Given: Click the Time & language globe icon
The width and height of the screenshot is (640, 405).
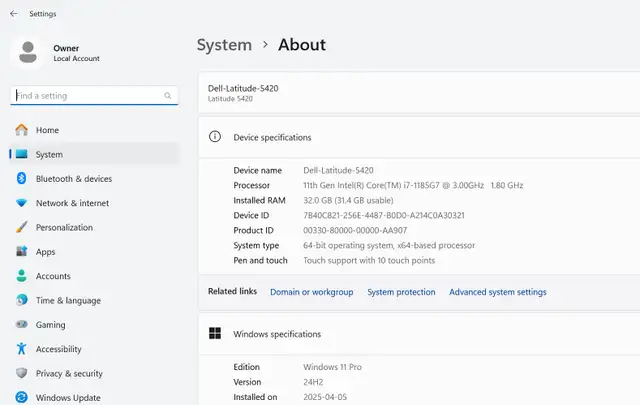Looking at the screenshot, I should (x=21, y=300).
